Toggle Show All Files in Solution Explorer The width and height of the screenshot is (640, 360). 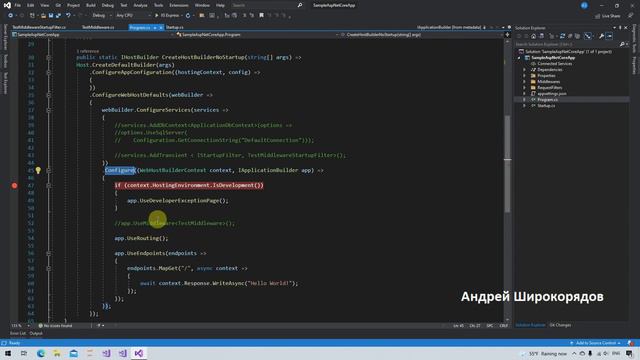point(577,36)
